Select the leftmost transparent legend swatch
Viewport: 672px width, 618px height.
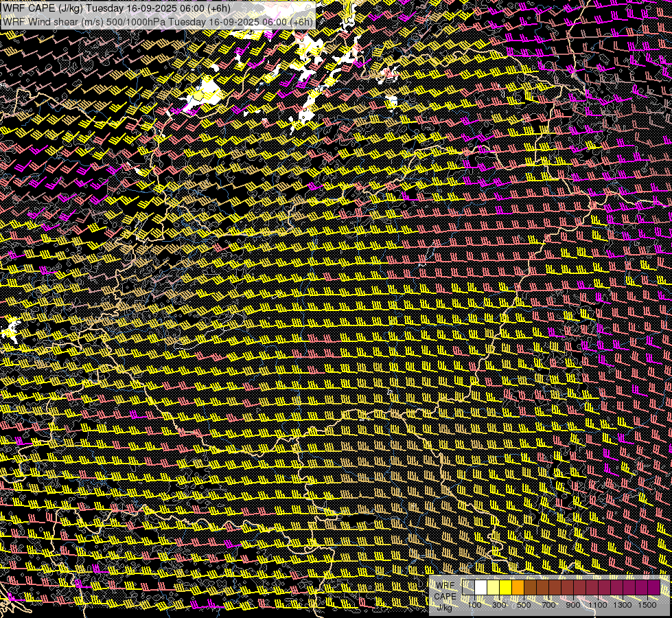click(468, 587)
